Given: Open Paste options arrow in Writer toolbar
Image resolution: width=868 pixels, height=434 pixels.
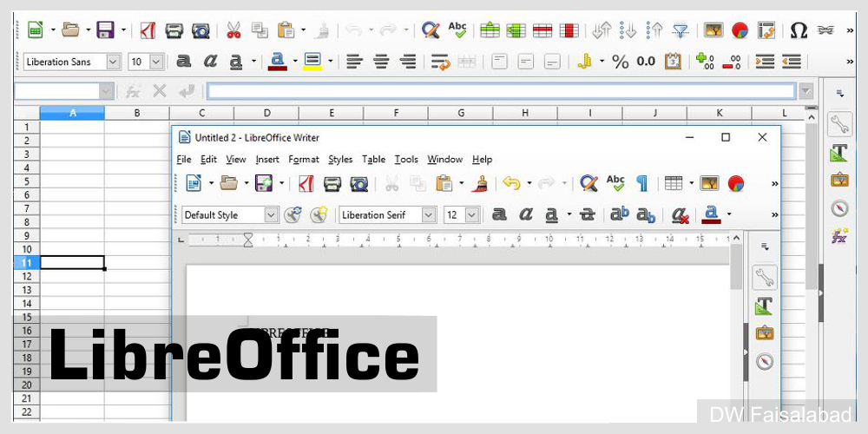Looking at the screenshot, I should 462,183.
